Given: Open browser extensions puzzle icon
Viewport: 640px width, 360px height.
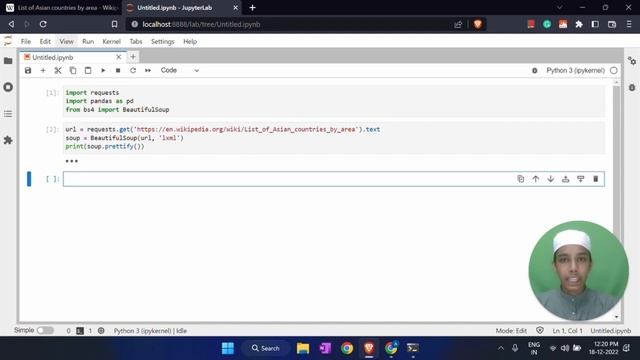Looking at the screenshot, I should (x=579, y=24).
